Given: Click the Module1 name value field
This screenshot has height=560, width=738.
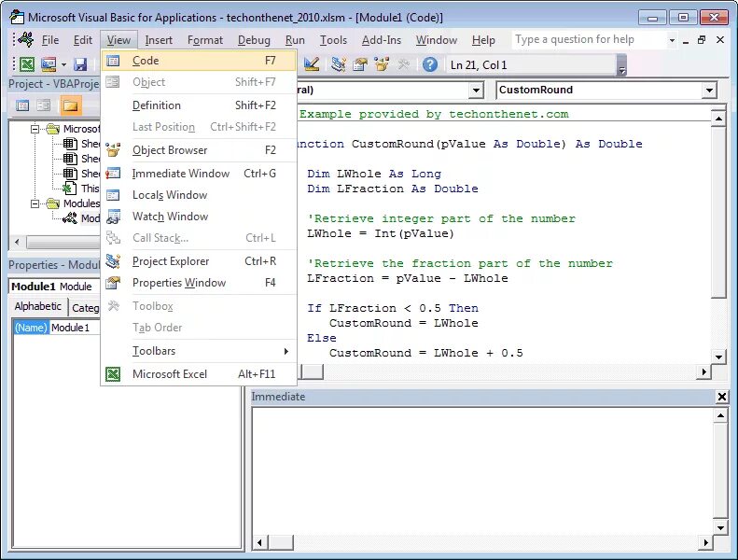Looking at the screenshot, I should [x=75, y=328].
